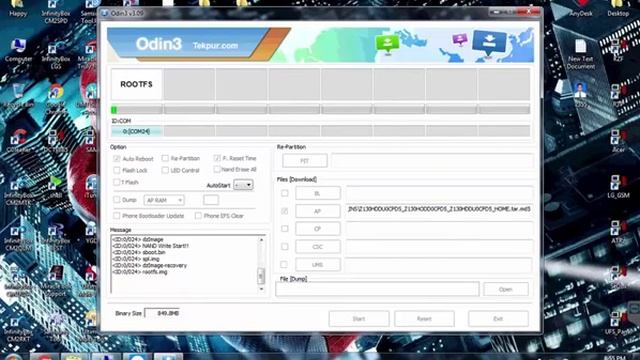Click the Open button for File Dump
640x360 pixels.
pyautogui.click(x=506, y=289)
